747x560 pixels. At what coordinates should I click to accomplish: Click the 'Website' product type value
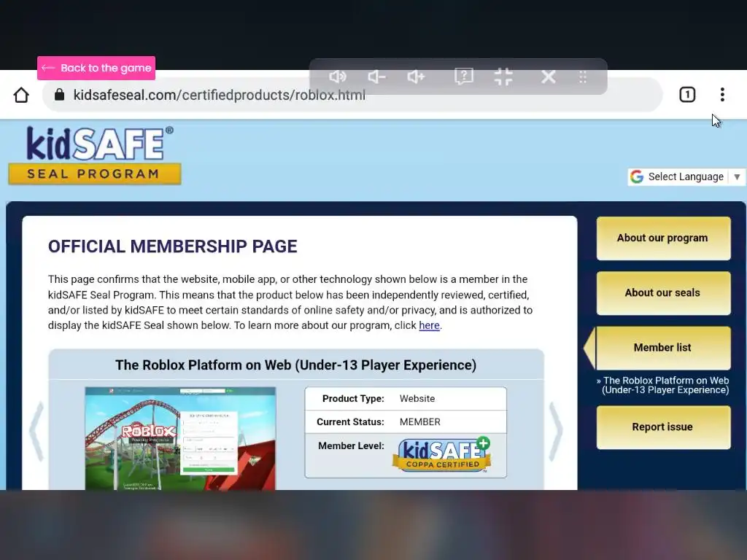417,399
